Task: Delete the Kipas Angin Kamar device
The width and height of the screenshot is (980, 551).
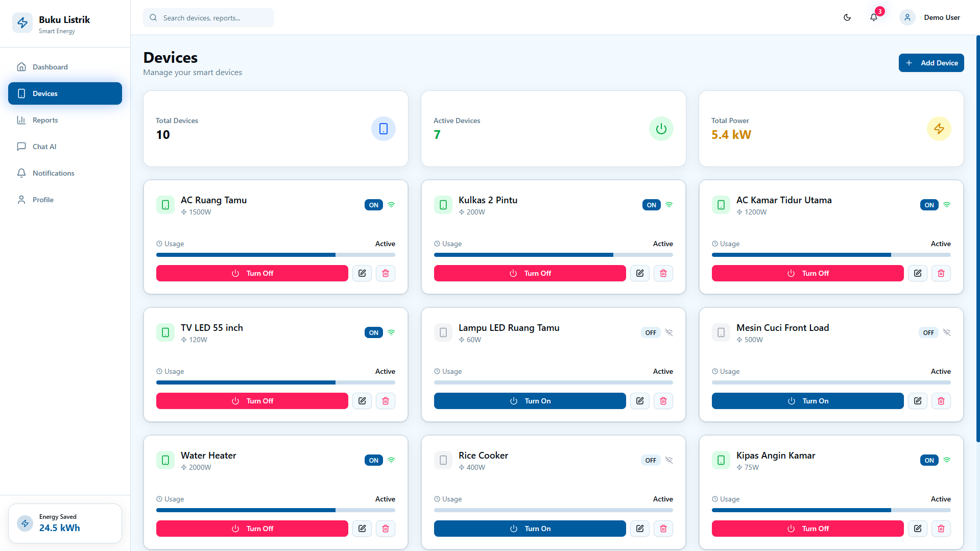Action: pyautogui.click(x=941, y=529)
